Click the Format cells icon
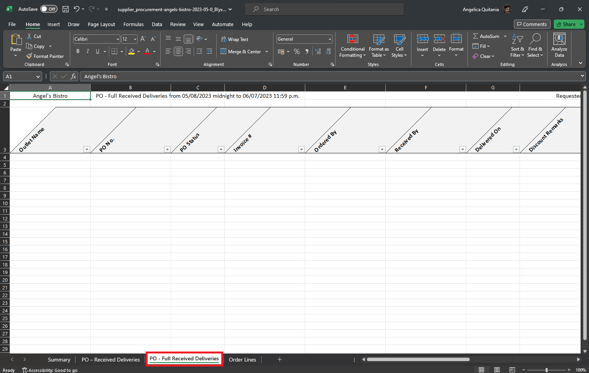 [x=456, y=39]
